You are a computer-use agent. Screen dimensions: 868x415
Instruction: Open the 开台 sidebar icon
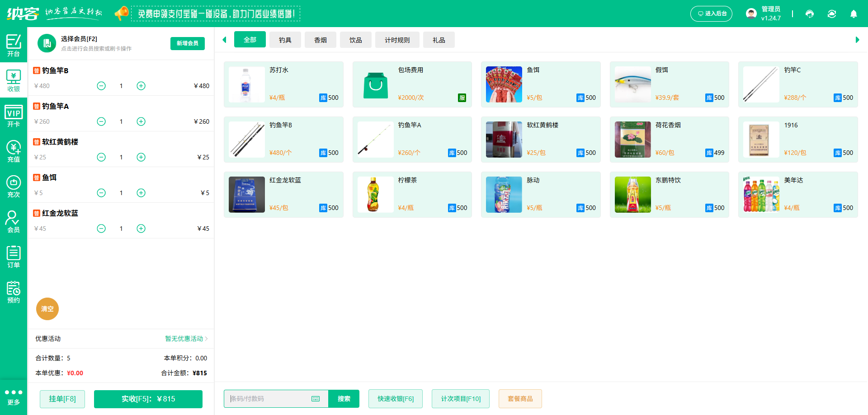click(x=14, y=45)
